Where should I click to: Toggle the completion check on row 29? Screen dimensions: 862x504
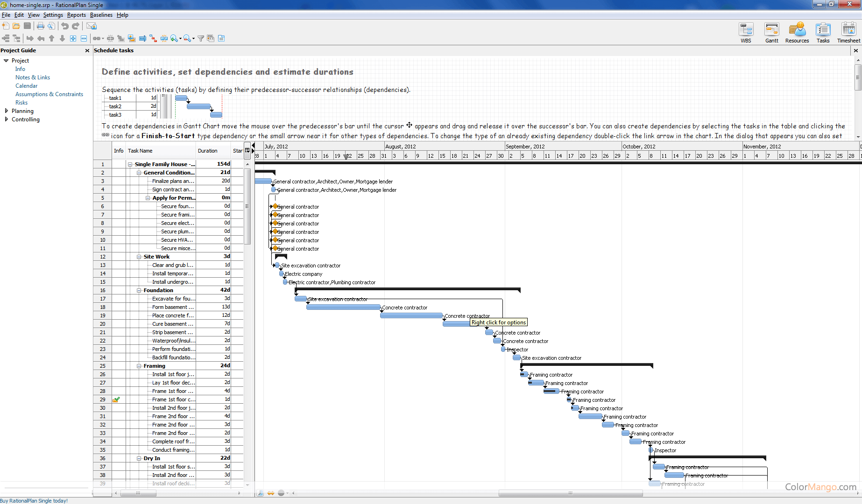(x=117, y=399)
